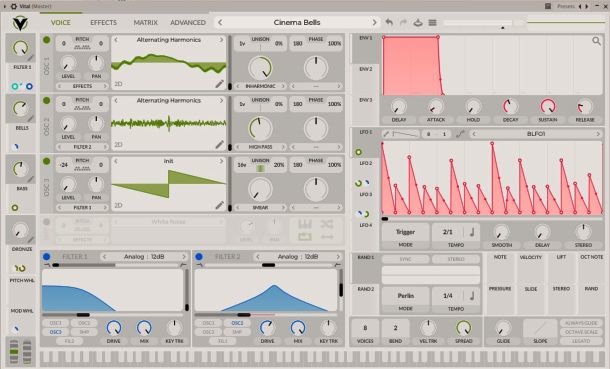
Task: Previous wavetable arrow on OSC 3 Init
Action: click(x=116, y=161)
